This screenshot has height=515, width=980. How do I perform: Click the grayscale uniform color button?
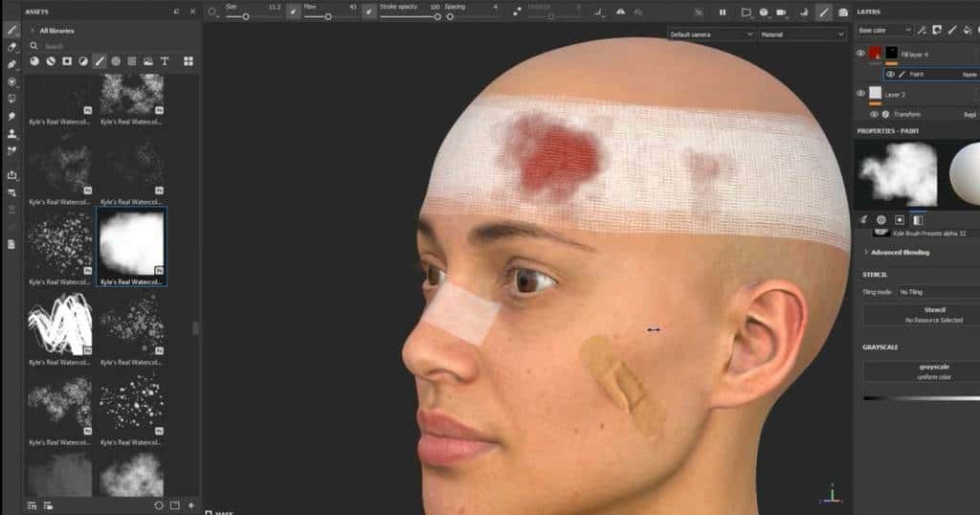(922, 371)
